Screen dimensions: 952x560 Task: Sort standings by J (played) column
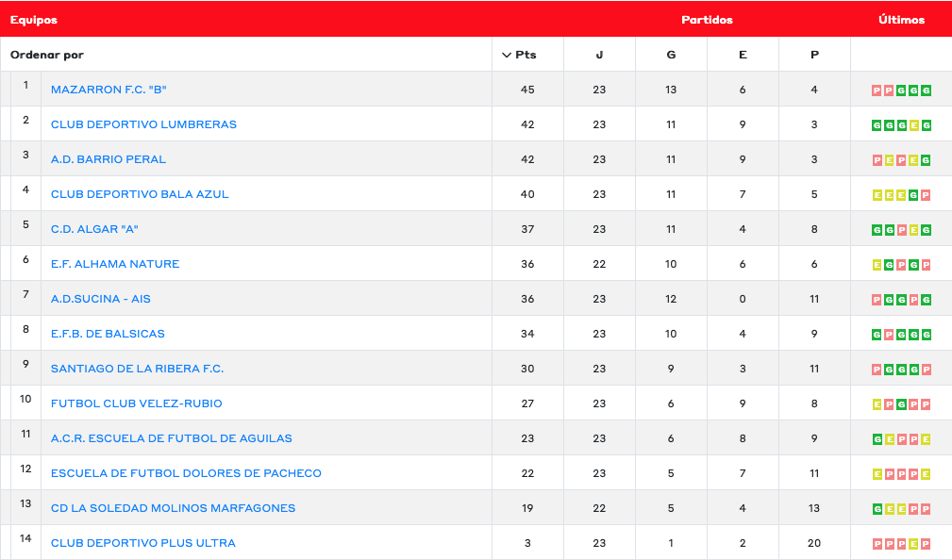(x=599, y=55)
